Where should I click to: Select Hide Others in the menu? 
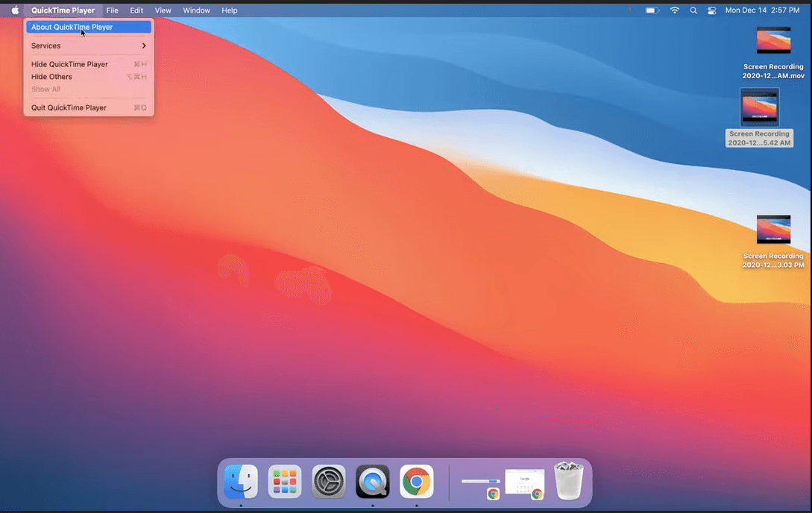pos(89,77)
